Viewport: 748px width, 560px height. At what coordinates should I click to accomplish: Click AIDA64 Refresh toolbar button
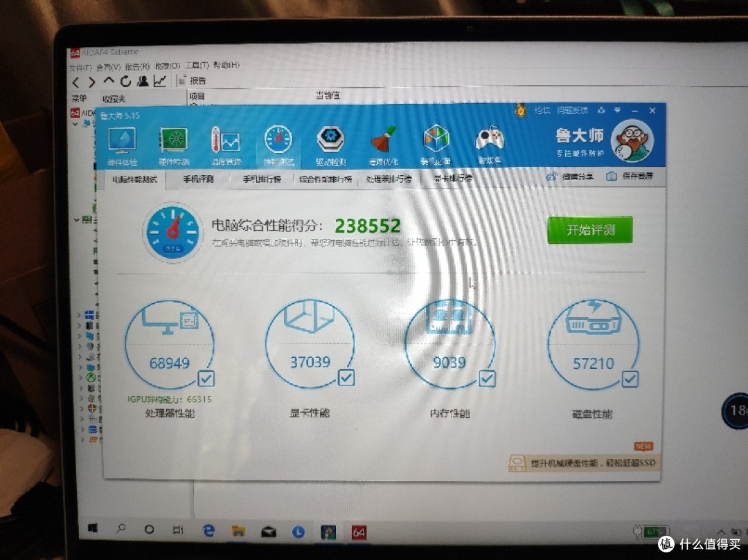(125, 82)
